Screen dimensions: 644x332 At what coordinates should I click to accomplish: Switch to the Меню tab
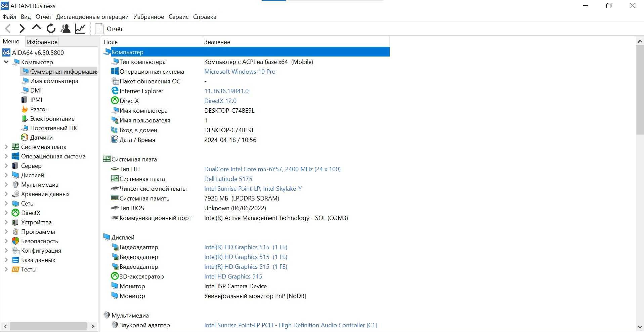coord(11,41)
